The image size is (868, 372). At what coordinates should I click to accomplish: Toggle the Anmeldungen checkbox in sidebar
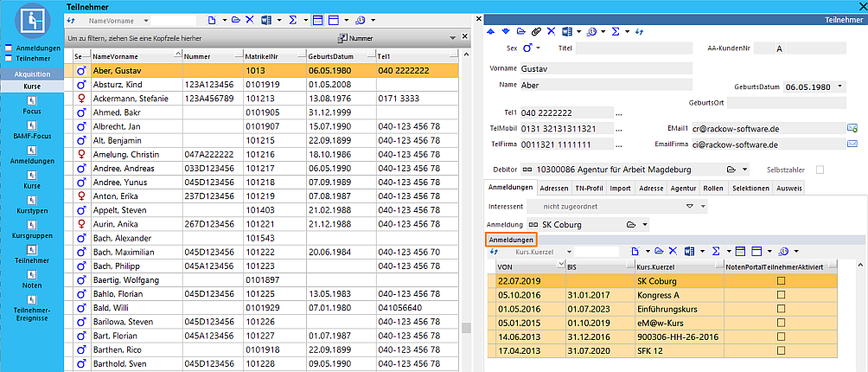pos(9,48)
